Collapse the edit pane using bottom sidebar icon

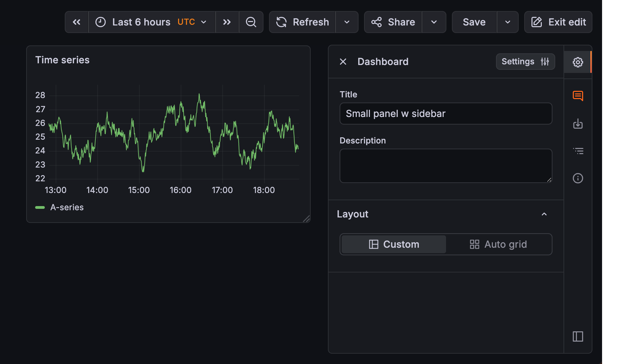pyautogui.click(x=578, y=337)
